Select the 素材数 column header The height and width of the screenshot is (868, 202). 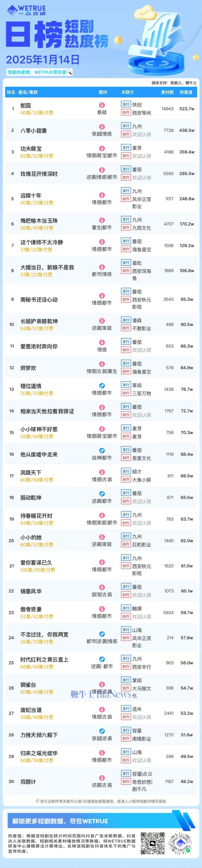(167, 92)
